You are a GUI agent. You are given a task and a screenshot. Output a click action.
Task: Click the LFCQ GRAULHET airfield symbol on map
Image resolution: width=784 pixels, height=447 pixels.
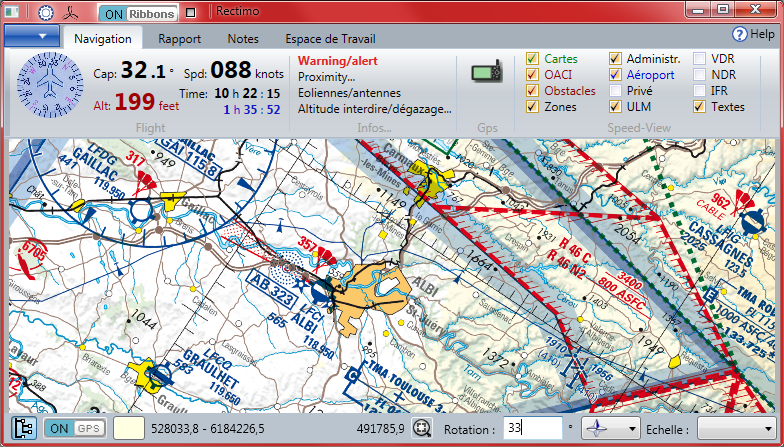[162, 374]
